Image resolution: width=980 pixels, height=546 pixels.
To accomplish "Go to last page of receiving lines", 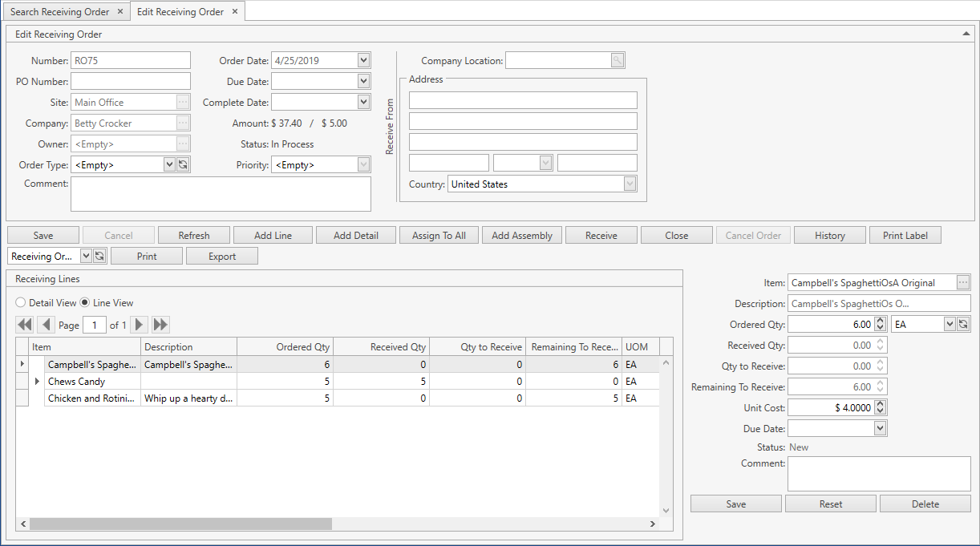I will [160, 325].
